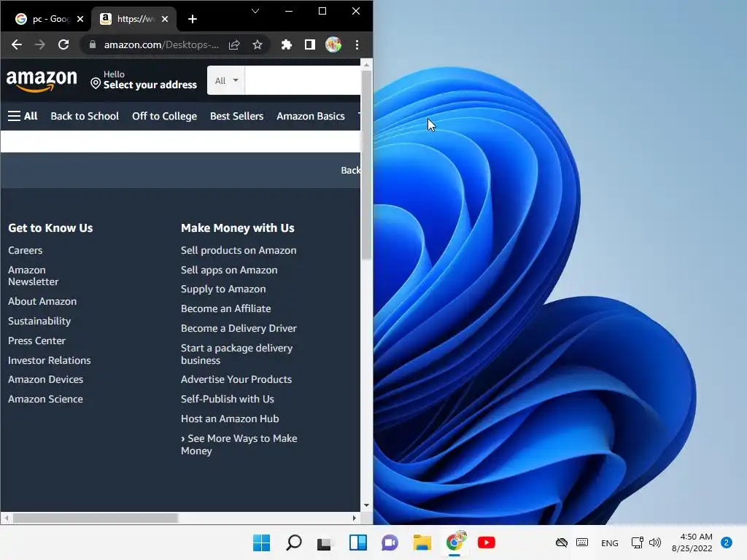Open Task View on taskbar

click(325, 542)
